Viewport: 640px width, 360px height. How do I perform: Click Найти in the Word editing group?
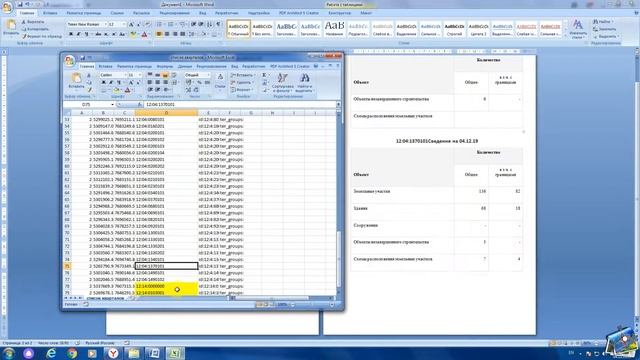604,22
